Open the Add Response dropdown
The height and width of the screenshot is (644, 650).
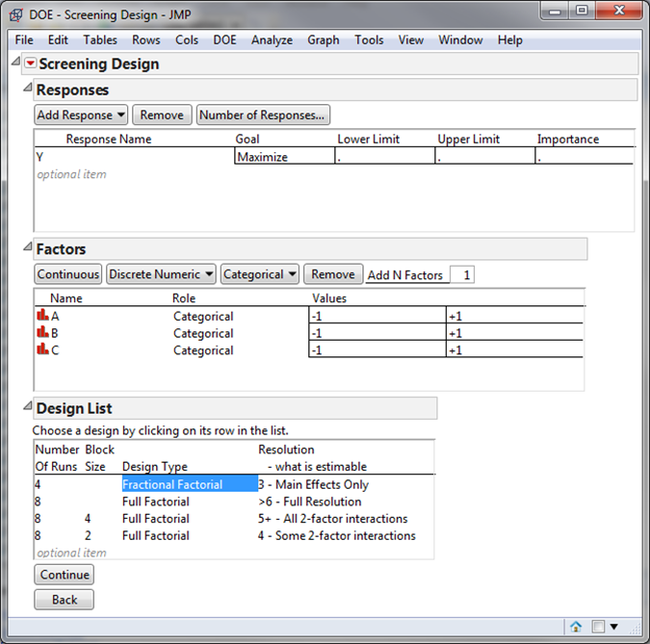[81, 115]
